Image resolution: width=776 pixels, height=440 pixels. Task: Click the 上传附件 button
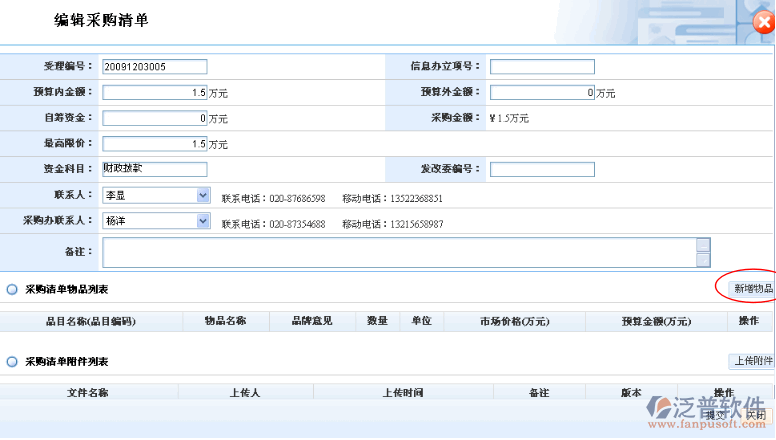pyautogui.click(x=752, y=361)
